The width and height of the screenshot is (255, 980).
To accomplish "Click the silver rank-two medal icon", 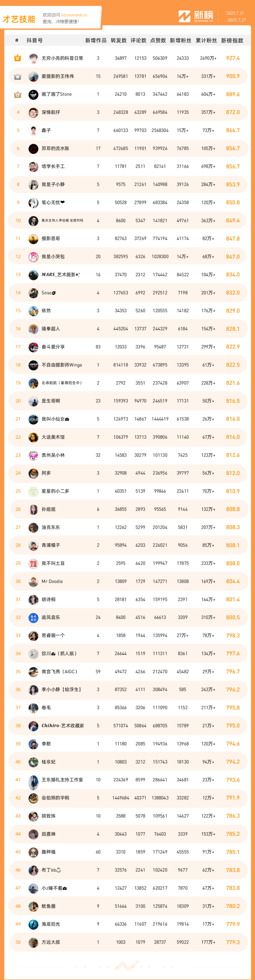I will (17, 76).
